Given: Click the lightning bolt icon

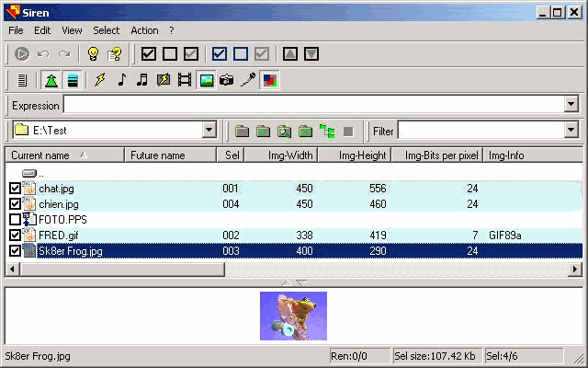Looking at the screenshot, I should 100,80.
